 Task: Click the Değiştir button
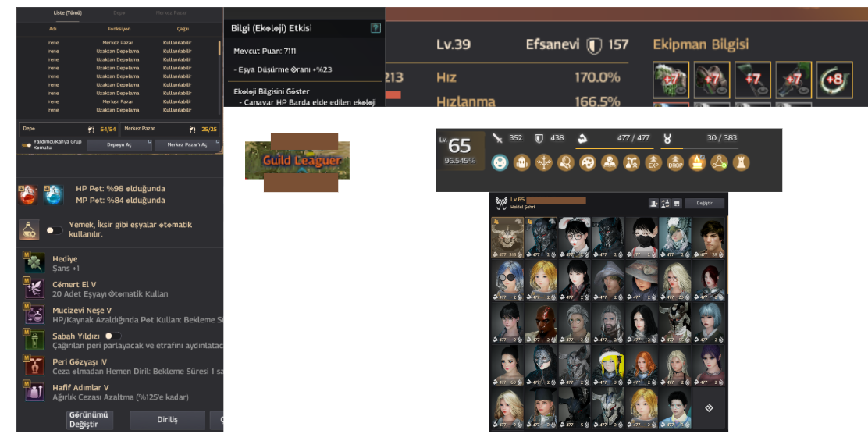[x=704, y=203]
